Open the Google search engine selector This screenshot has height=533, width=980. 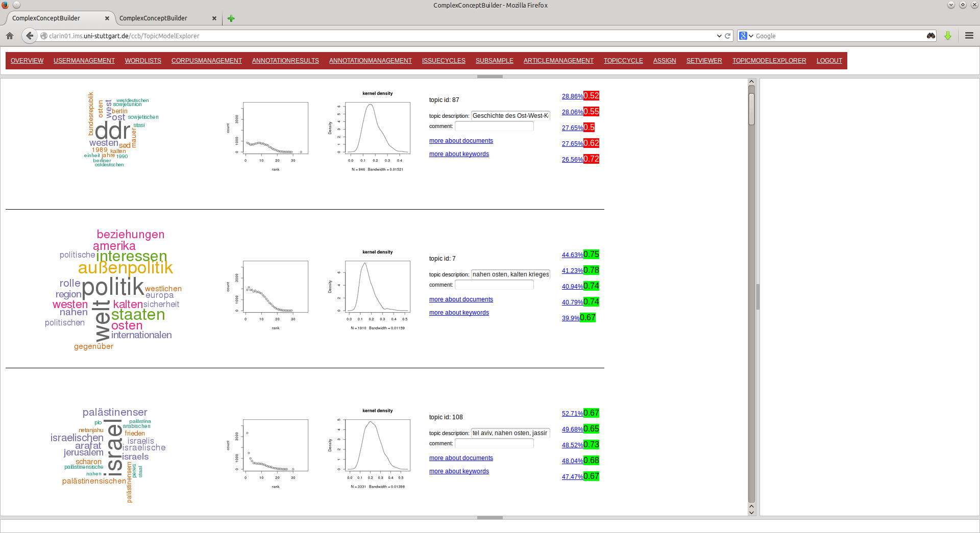[x=746, y=36]
